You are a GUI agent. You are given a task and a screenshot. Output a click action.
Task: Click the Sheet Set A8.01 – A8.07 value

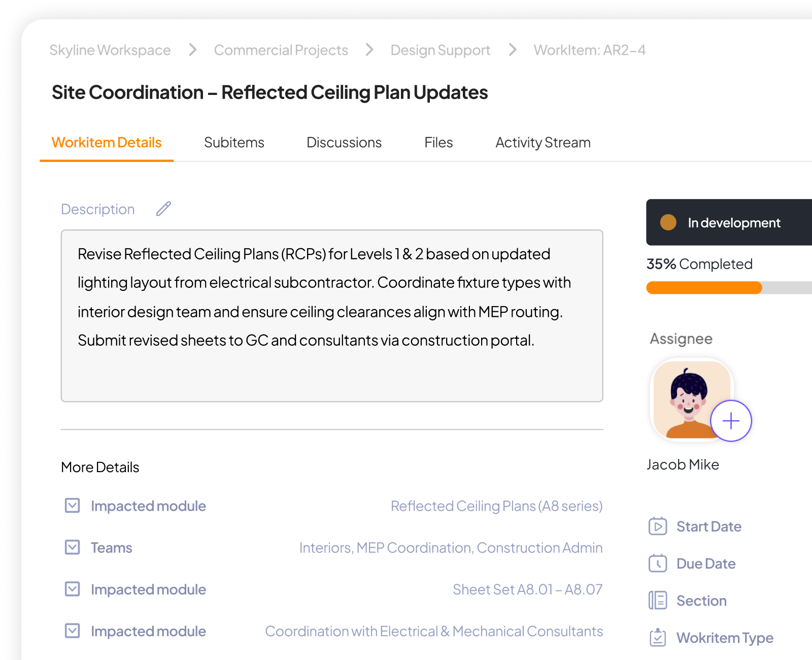527,589
